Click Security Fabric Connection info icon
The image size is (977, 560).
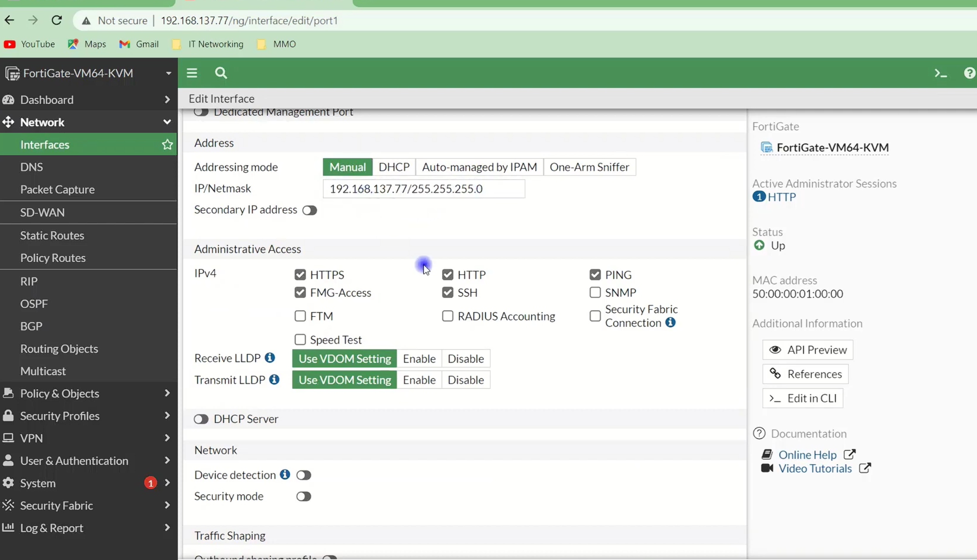click(x=670, y=323)
